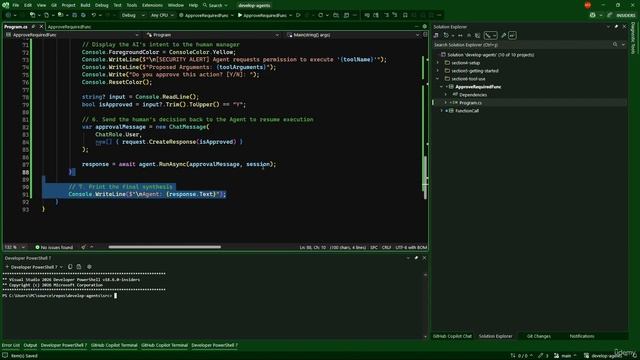Open the ApproveRequiredFunc project navigation dropdown
Image resolution: width=640 pixels, height=360 pixels.
[72, 35]
